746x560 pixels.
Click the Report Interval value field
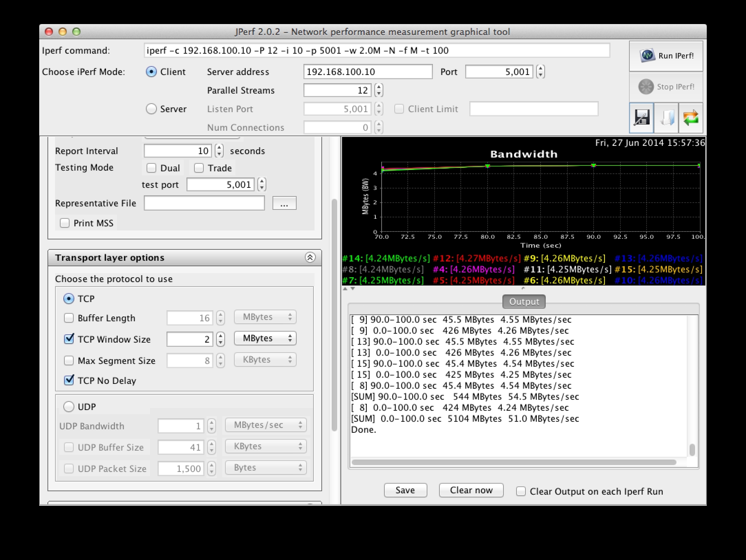point(178,151)
